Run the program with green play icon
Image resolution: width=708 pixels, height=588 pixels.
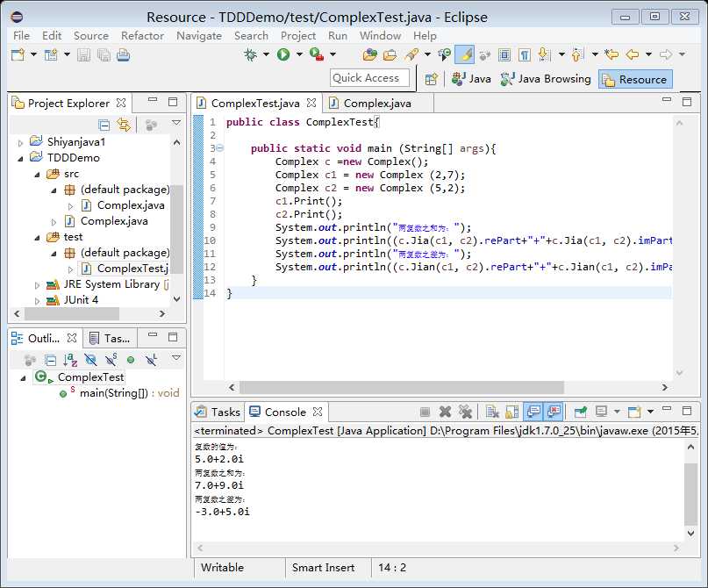pyautogui.click(x=283, y=54)
